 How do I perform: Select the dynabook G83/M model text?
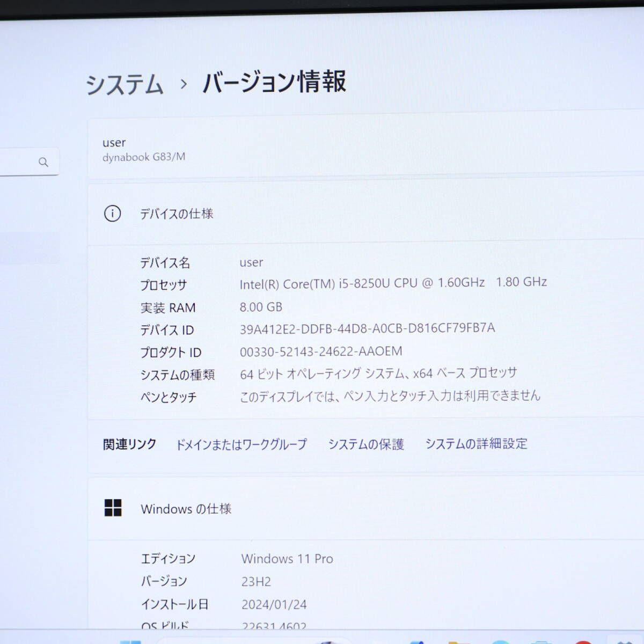pyautogui.click(x=144, y=157)
